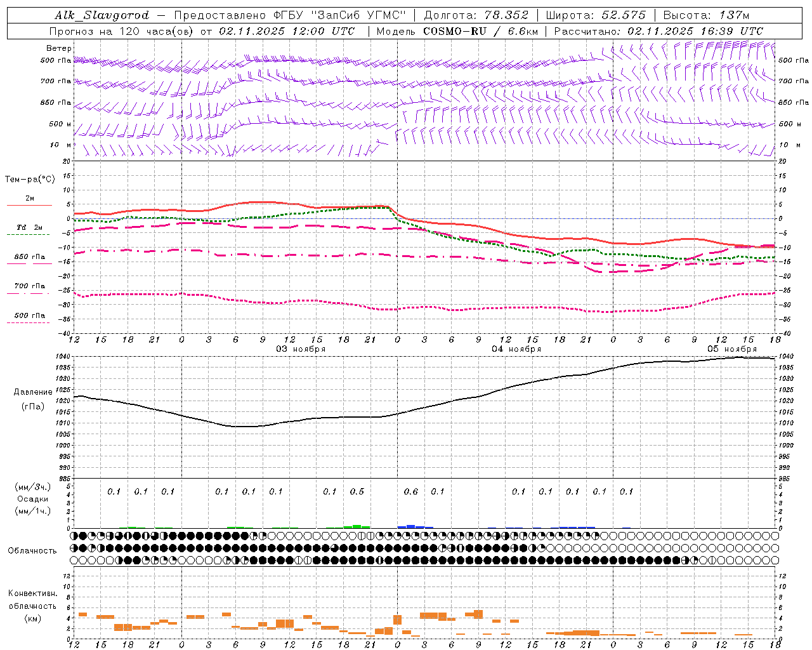
Task: Click the 0.6 precipitation value
Action: pos(411,491)
